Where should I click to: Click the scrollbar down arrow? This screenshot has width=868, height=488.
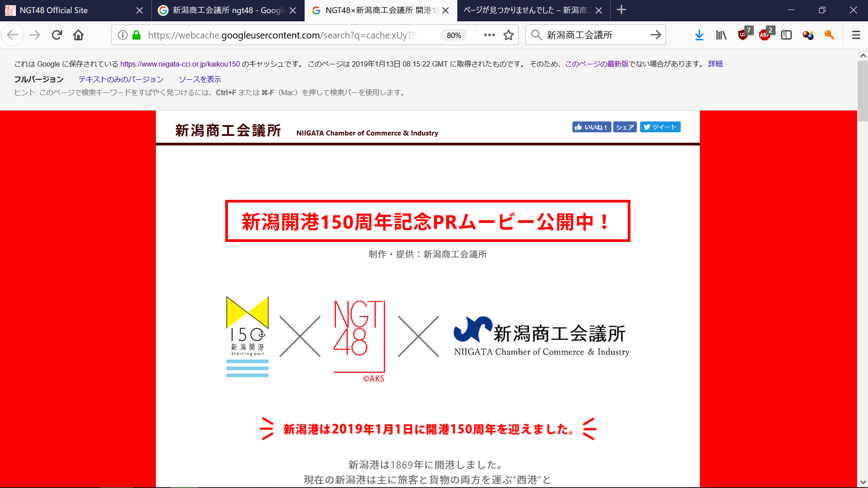click(863, 482)
